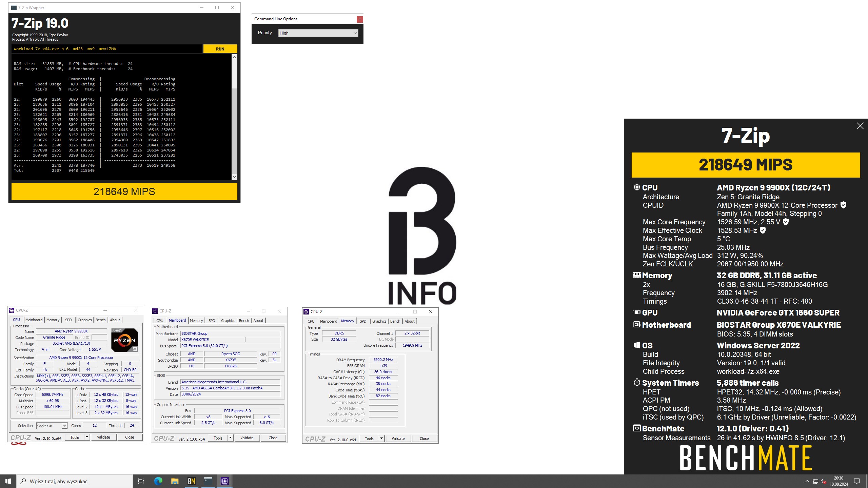Click the Memory section icon in BenchMate
The image size is (868, 488).
(x=637, y=275)
